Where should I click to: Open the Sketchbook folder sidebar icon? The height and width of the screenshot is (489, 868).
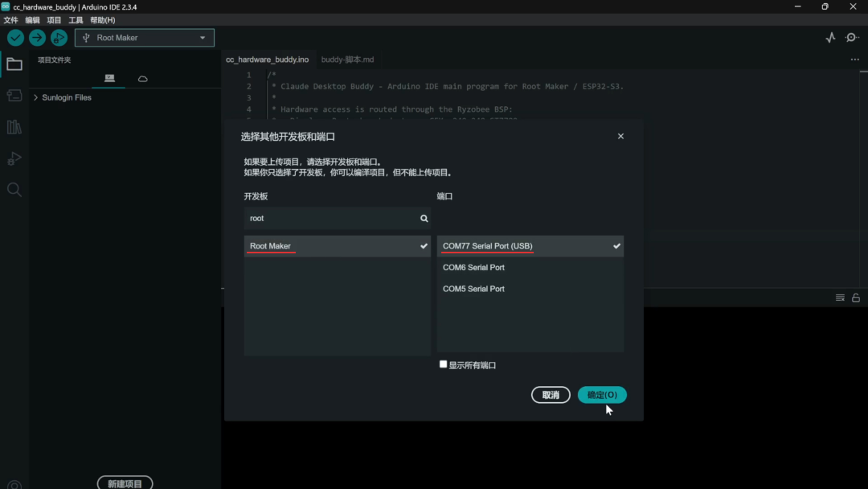coord(14,64)
